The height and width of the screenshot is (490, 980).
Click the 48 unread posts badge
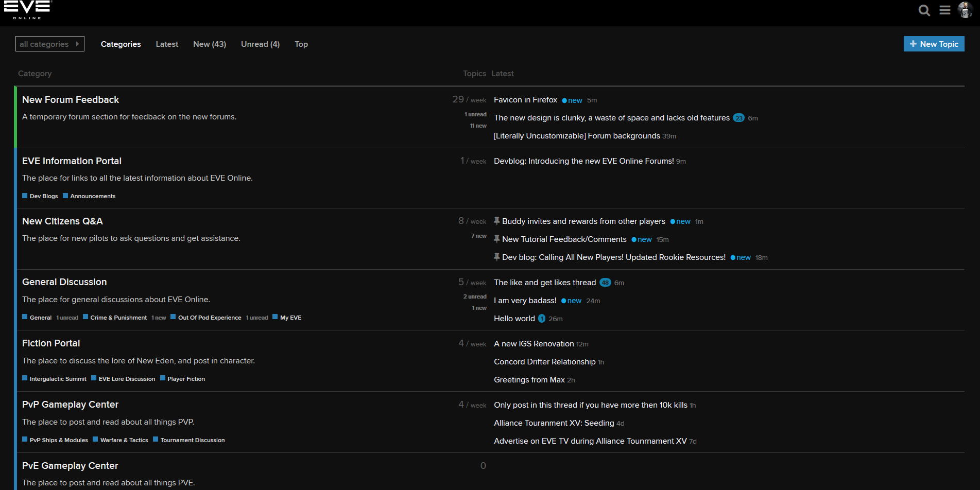[605, 283]
